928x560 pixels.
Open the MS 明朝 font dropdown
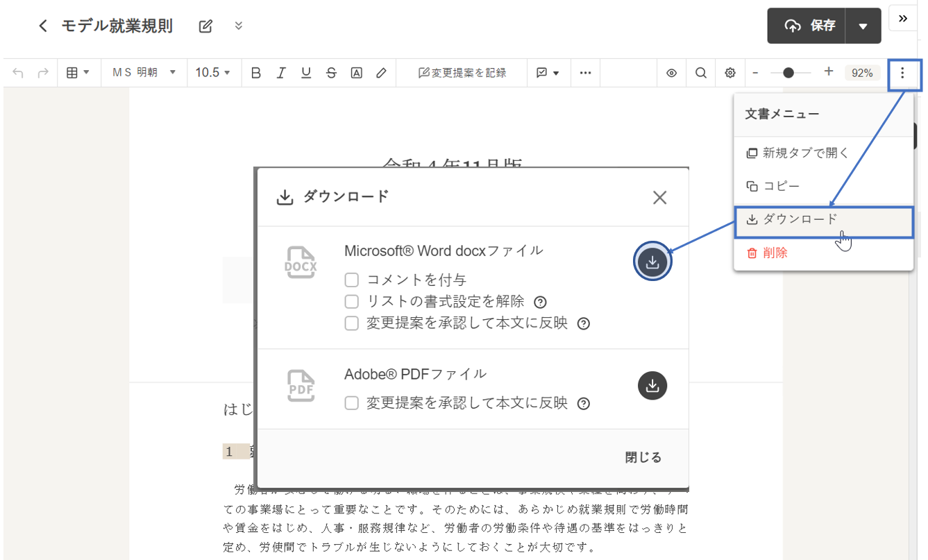[x=144, y=73]
